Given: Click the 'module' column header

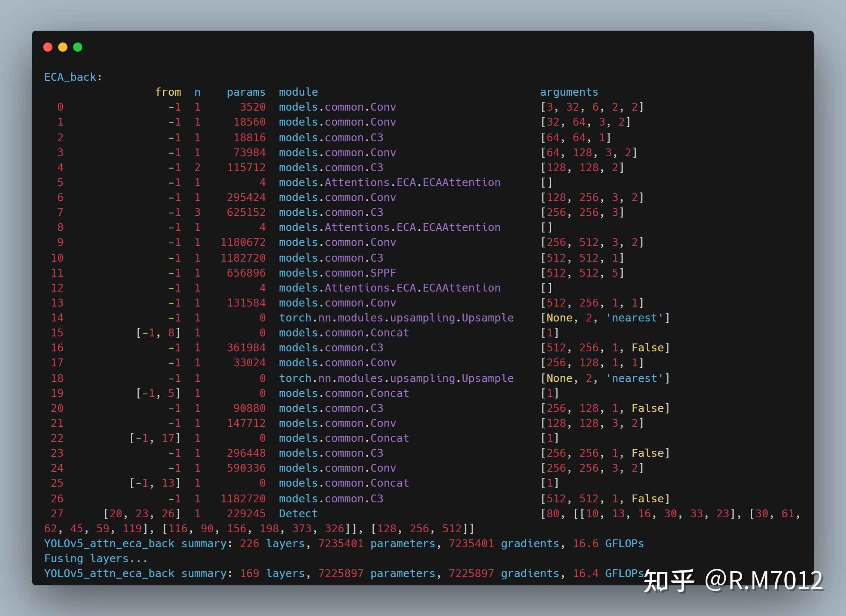Looking at the screenshot, I should (298, 92).
